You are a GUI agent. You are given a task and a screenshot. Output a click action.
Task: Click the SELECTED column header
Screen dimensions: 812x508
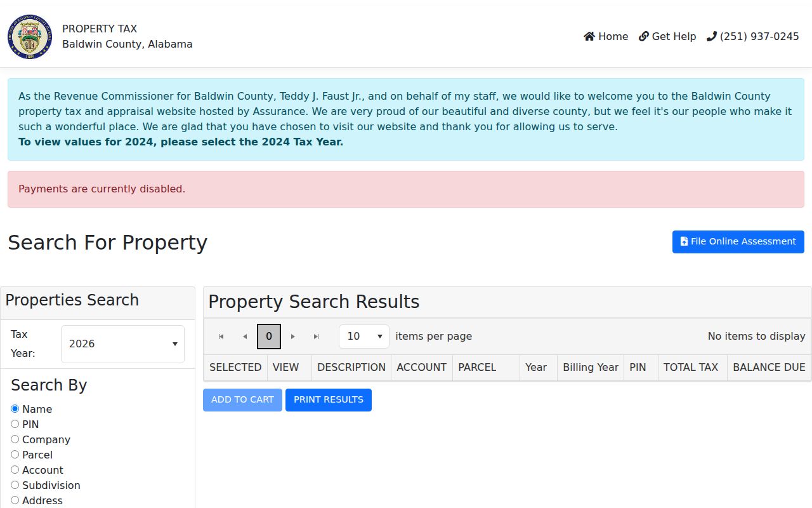click(x=235, y=368)
